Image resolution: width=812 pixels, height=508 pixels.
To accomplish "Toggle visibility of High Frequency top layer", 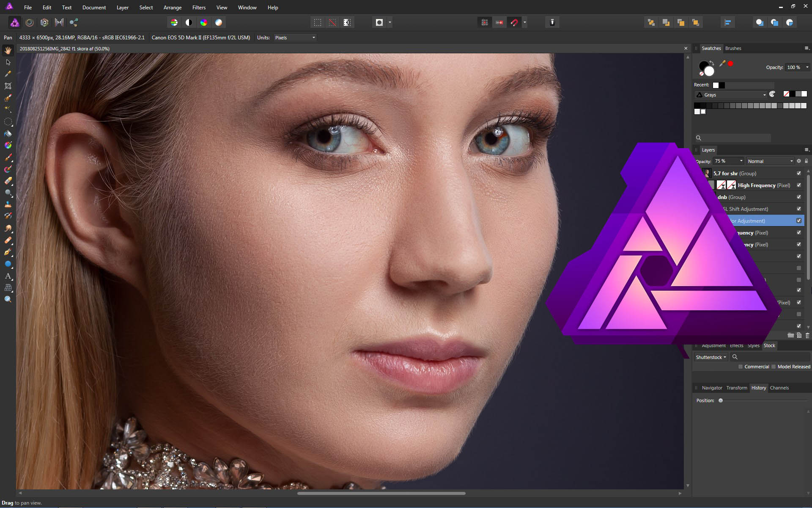I will (x=799, y=185).
